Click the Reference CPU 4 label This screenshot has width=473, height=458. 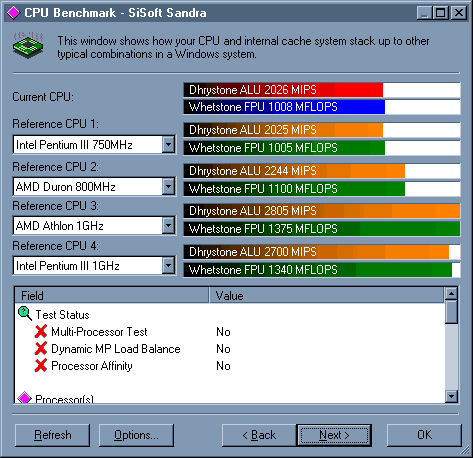pos(55,246)
